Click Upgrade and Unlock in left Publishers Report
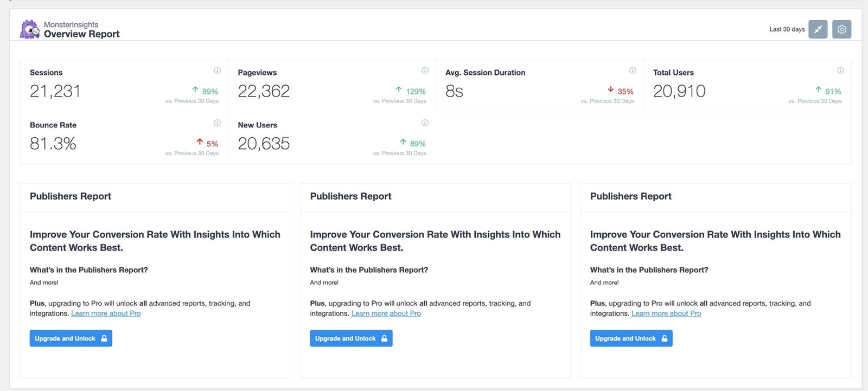This screenshot has height=391, width=868. pyautogui.click(x=71, y=338)
